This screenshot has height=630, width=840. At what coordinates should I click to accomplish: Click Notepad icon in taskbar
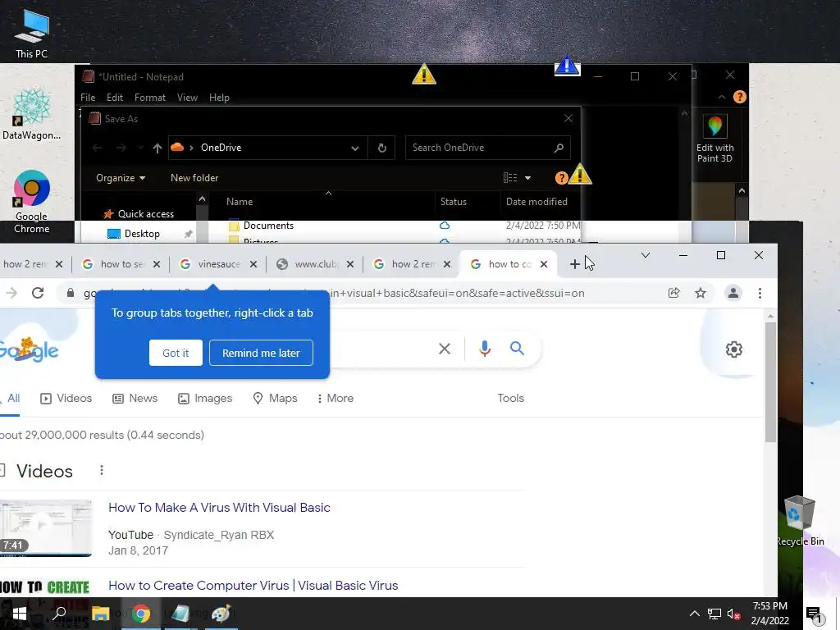point(180,614)
